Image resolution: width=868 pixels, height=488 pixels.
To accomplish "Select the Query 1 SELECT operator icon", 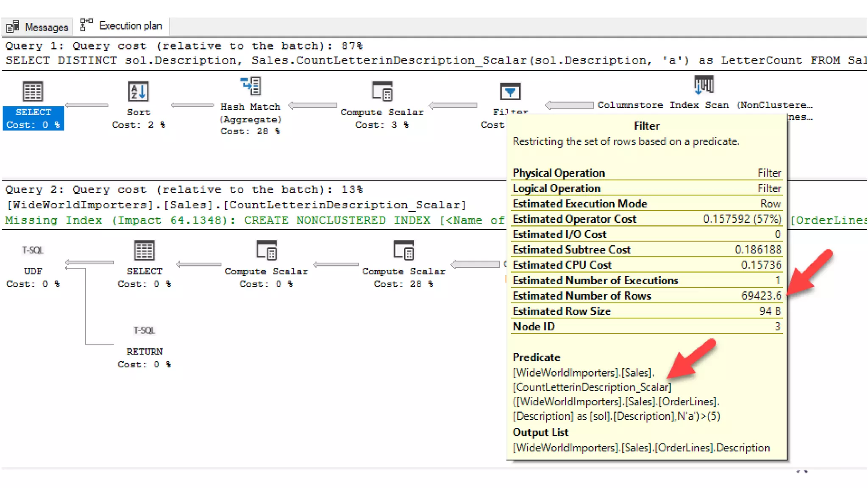I will [33, 91].
